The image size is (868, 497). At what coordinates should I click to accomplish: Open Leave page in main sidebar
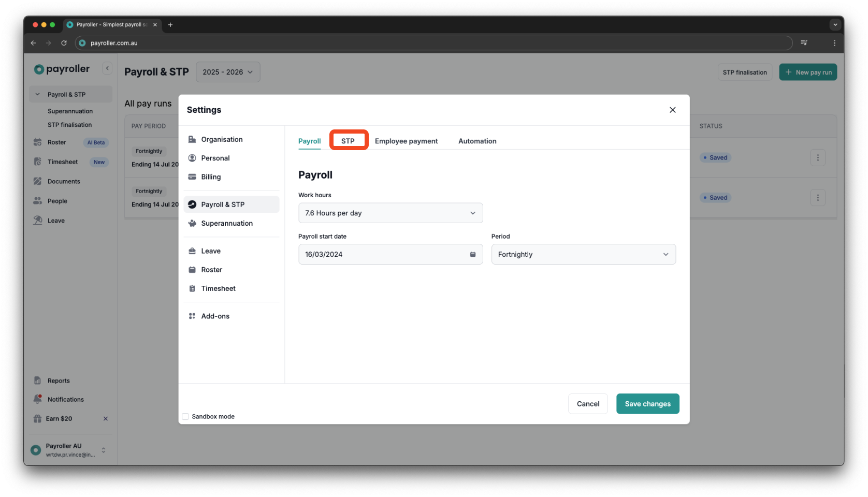pos(56,221)
